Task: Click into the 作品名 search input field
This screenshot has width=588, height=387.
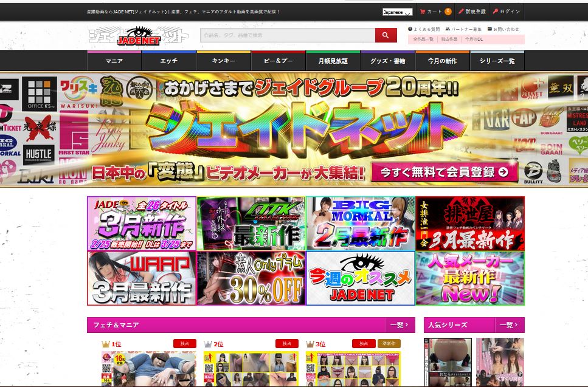Action: click(288, 35)
